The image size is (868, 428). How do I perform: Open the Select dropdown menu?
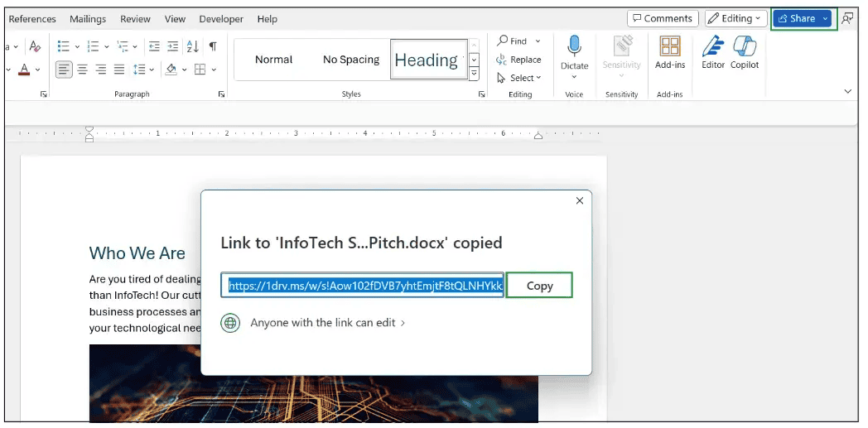coord(518,78)
